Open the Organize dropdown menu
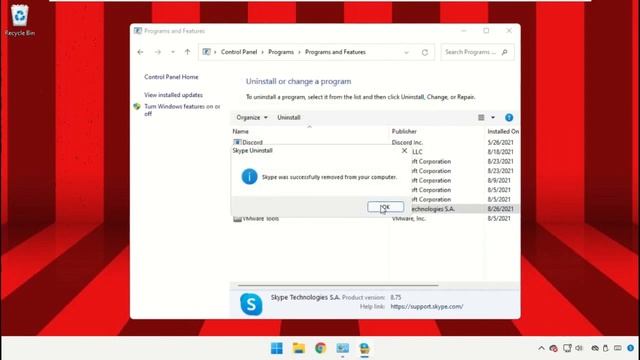This screenshot has width=640, height=360. point(252,118)
